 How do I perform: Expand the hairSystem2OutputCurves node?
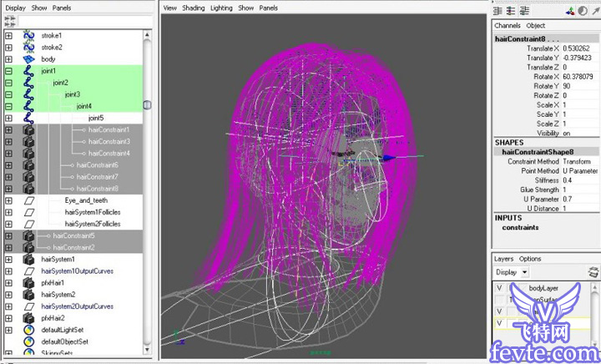(x=8, y=306)
